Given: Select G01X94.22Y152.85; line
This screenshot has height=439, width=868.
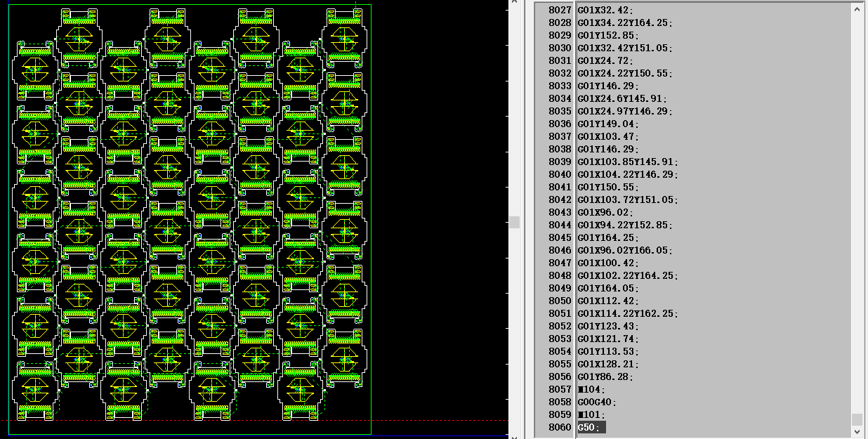Looking at the screenshot, I should point(625,225).
